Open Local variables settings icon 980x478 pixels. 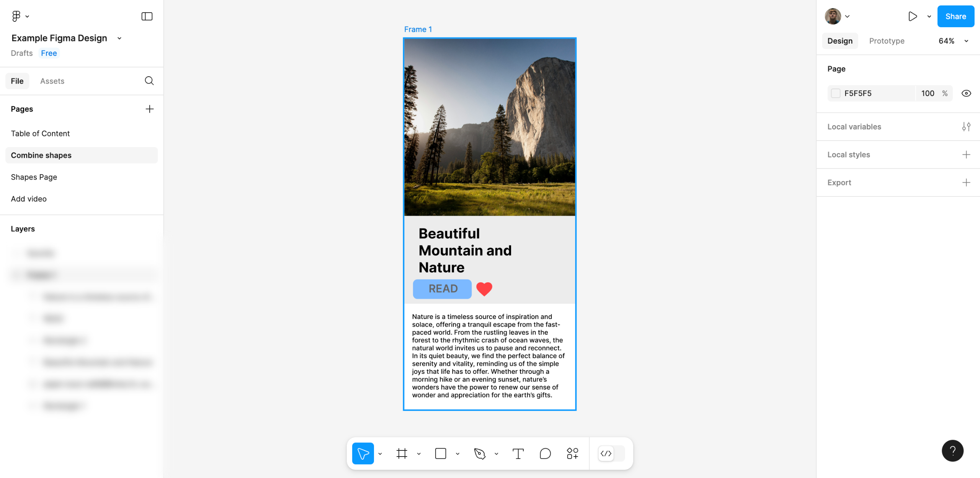[966, 127]
